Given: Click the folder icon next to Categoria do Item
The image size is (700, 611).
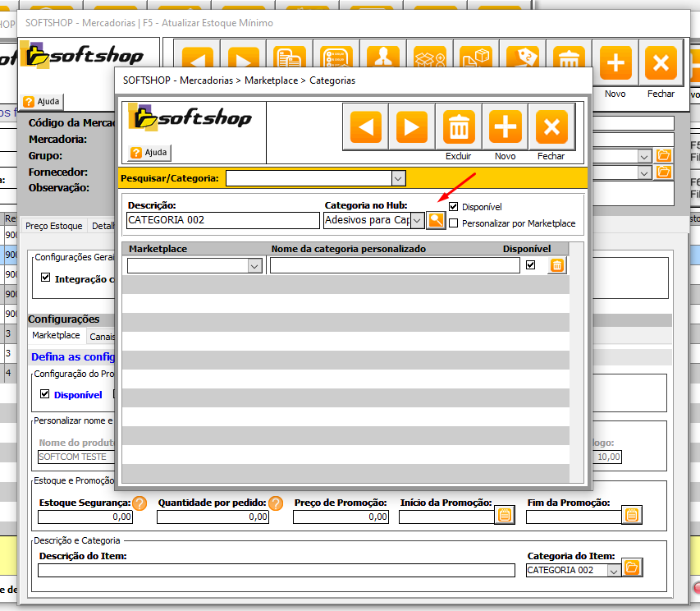Looking at the screenshot, I should click(x=633, y=567).
